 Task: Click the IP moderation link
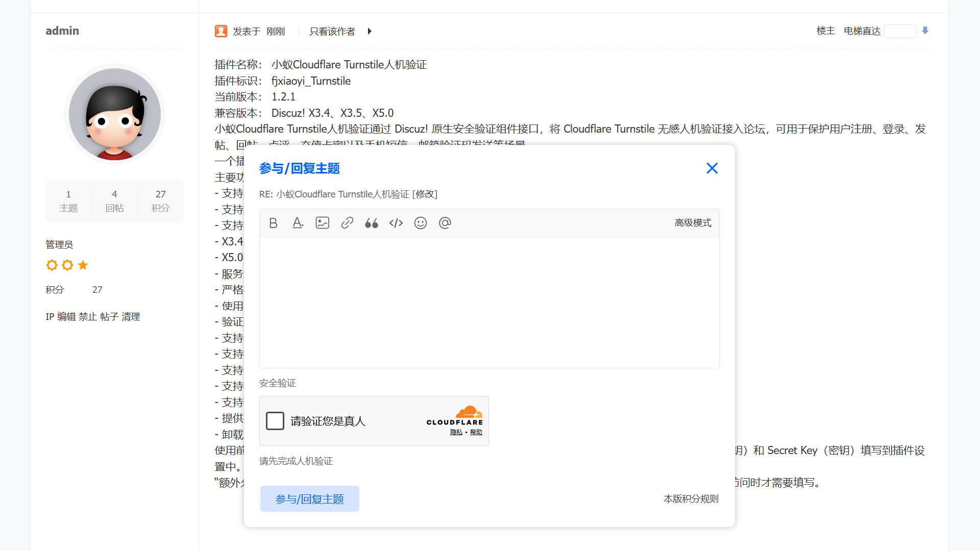click(50, 317)
